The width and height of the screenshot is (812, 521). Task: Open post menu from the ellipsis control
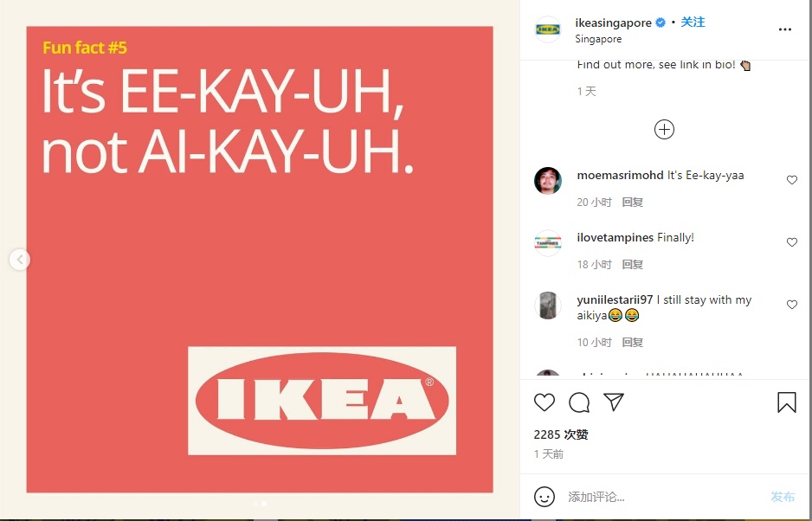click(x=784, y=29)
